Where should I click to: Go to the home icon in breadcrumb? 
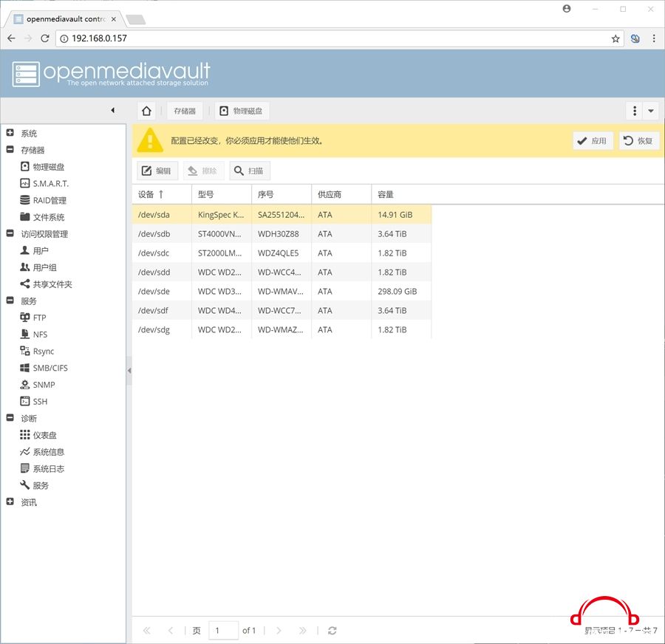146,111
